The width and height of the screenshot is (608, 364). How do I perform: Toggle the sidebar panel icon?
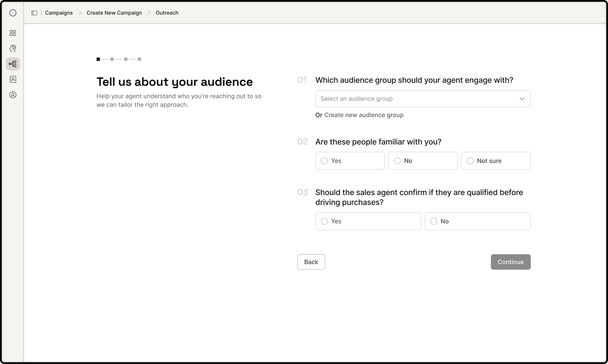point(34,13)
